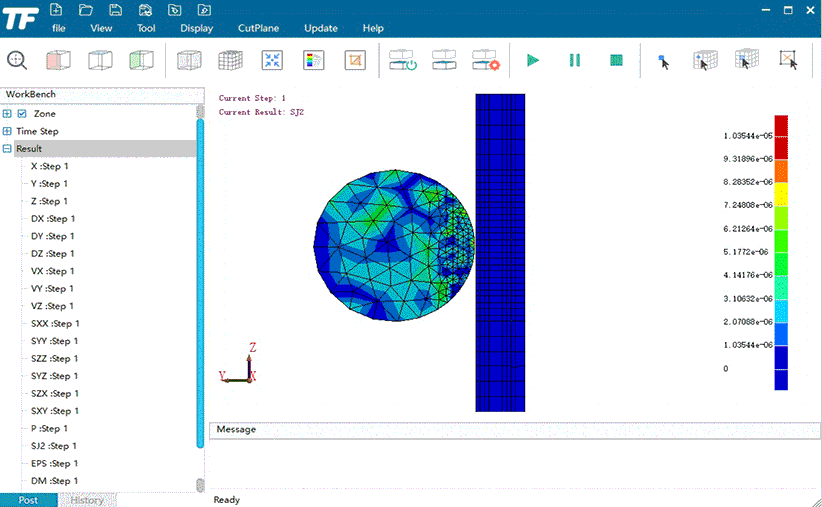The height and width of the screenshot is (507, 822).
Task: Open the Help menu
Action: [373, 28]
